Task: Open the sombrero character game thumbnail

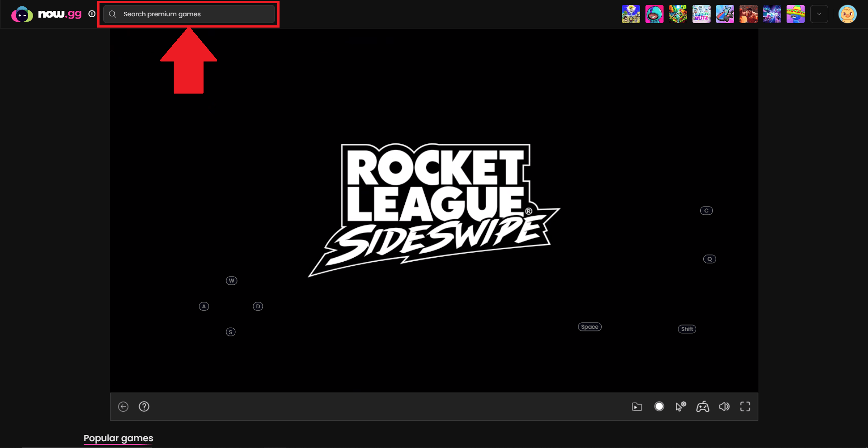Action: click(x=795, y=14)
